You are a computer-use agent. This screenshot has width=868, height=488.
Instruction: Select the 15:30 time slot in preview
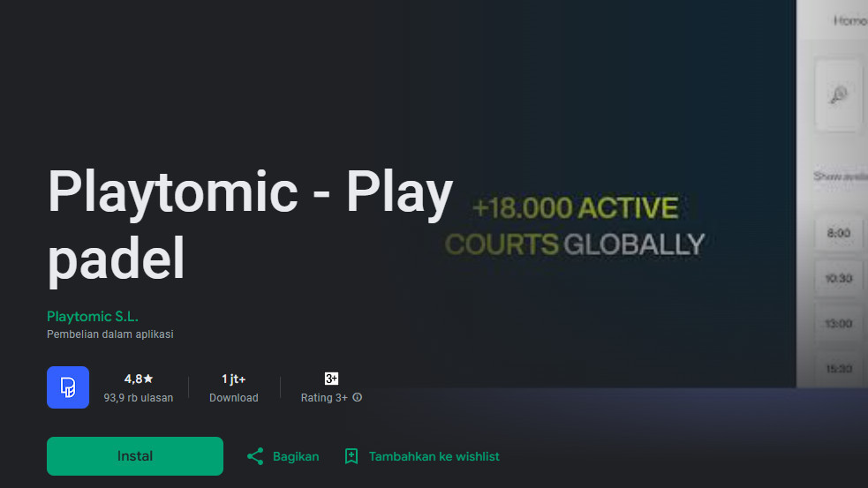click(839, 369)
